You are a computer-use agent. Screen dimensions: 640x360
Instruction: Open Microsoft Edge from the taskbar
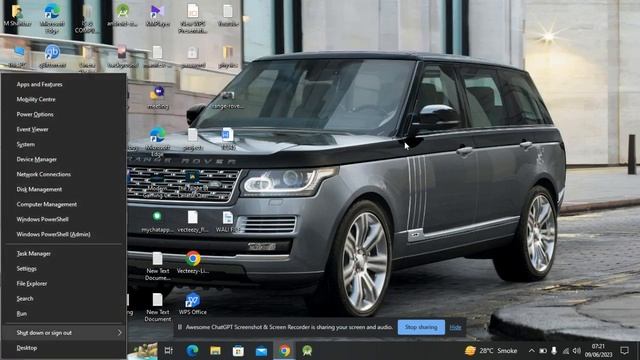pos(192,351)
